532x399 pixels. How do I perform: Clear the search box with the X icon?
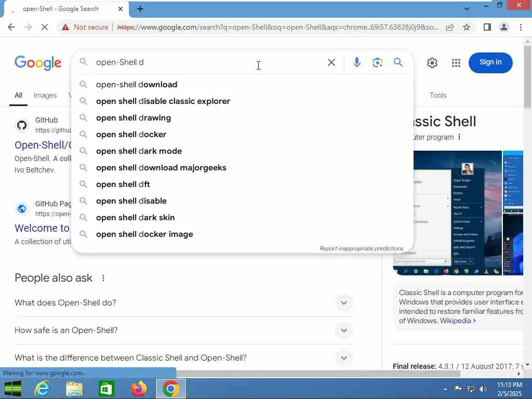click(x=331, y=62)
